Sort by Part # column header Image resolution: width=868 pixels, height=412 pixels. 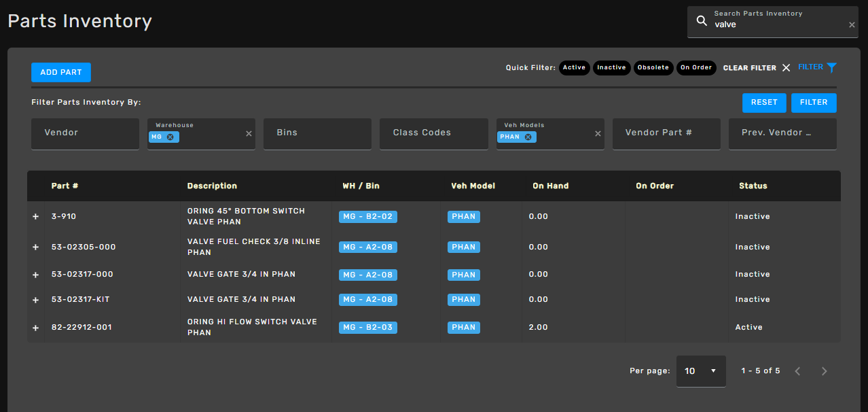pos(65,186)
